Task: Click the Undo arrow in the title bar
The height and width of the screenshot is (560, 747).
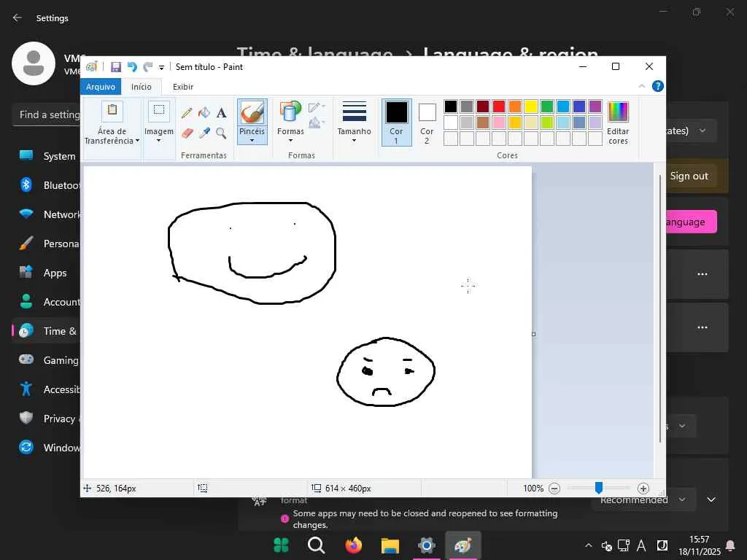Action: click(132, 66)
